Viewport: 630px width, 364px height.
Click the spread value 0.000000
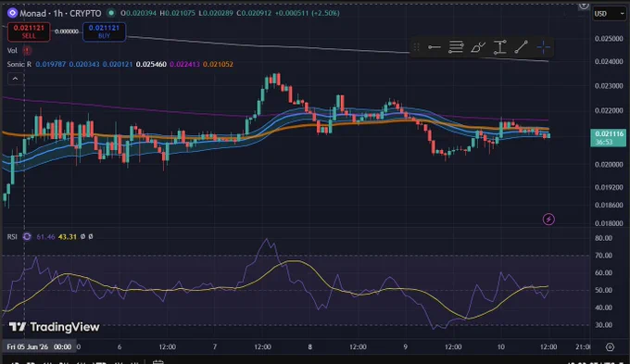67,31
